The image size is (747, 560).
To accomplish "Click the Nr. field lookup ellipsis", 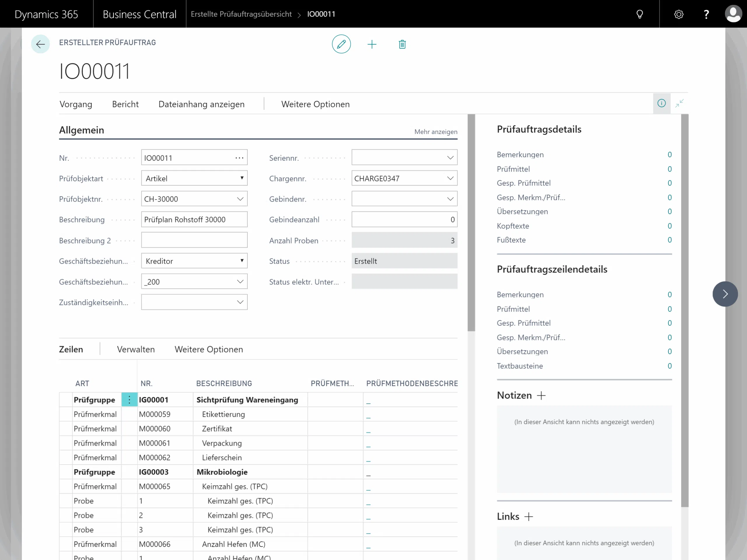I will click(x=239, y=158).
